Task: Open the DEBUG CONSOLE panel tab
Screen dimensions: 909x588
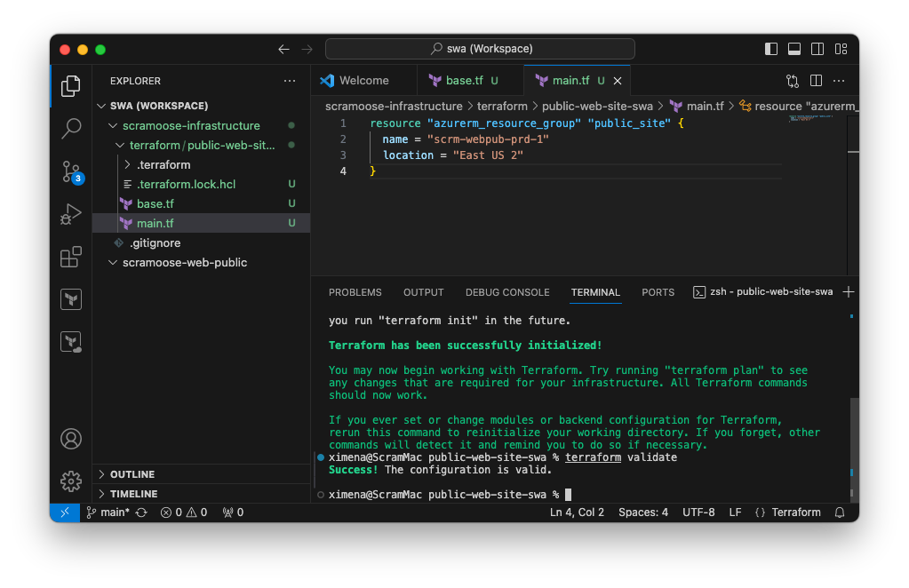Action: (507, 292)
